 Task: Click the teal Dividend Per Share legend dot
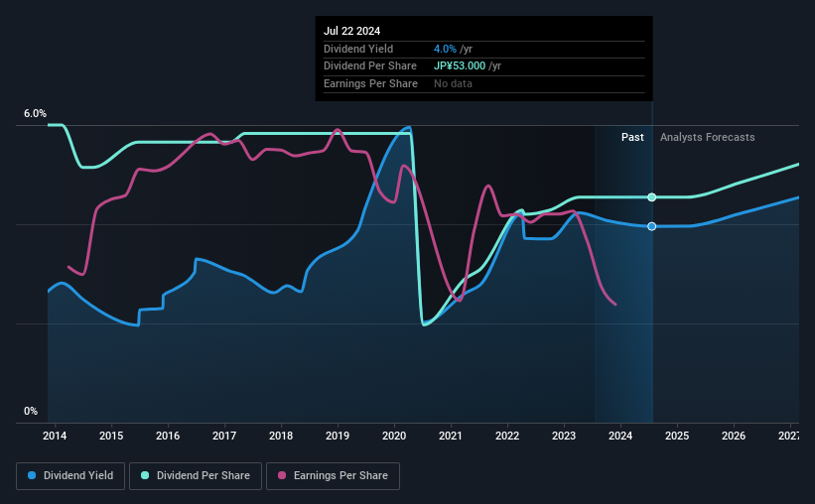(145, 475)
